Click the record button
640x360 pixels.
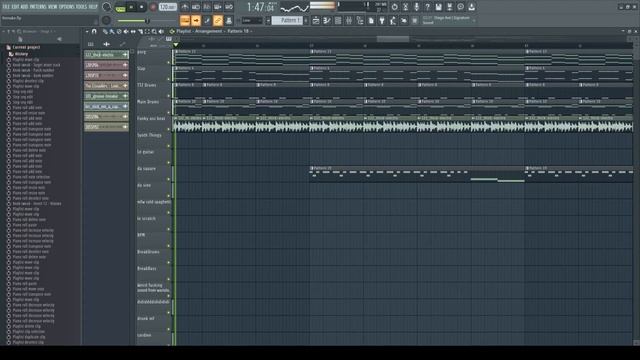tap(153, 7)
